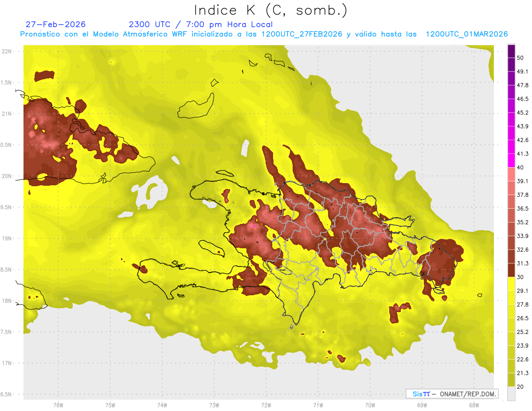Click the 50 value on the color scale

[x=520, y=58]
